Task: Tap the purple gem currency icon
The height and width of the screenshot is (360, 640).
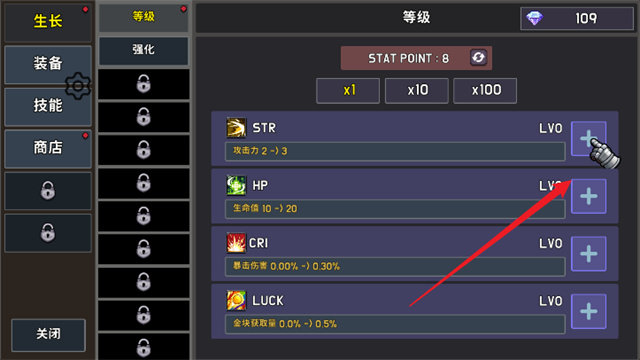Action: click(x=534, y=18)
